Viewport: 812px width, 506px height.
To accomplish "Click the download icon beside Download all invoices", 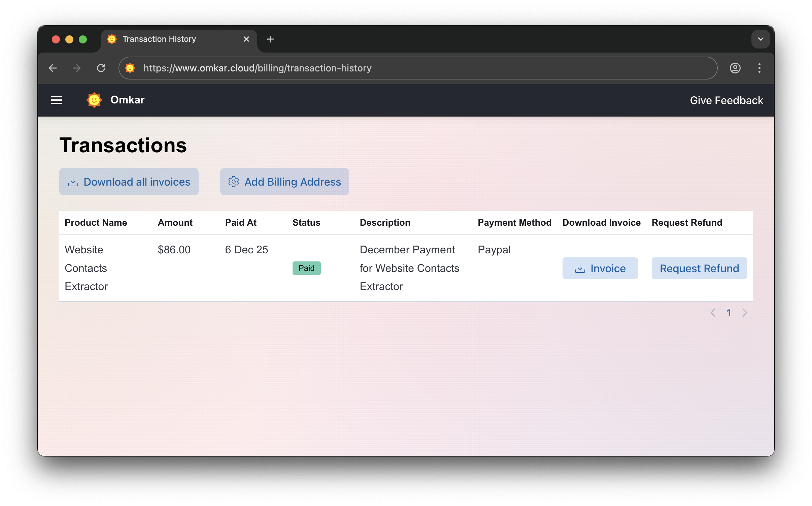I will click(x=73, y=182).
